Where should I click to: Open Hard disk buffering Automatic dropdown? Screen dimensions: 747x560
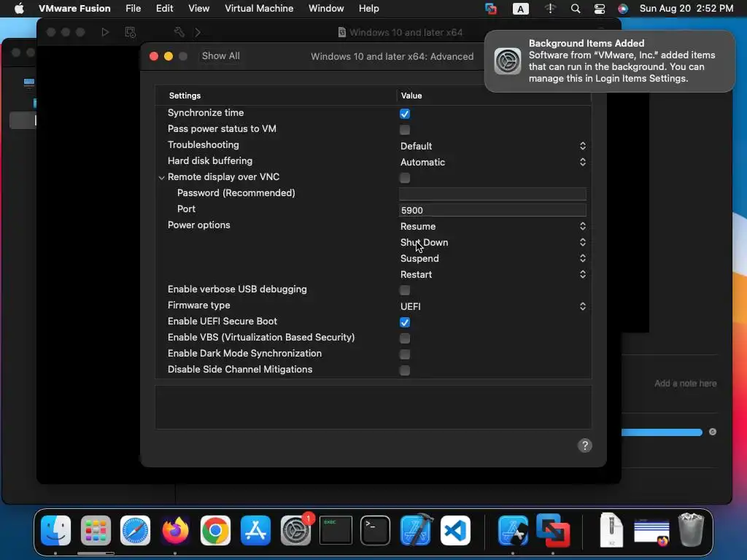coord(492,162)
